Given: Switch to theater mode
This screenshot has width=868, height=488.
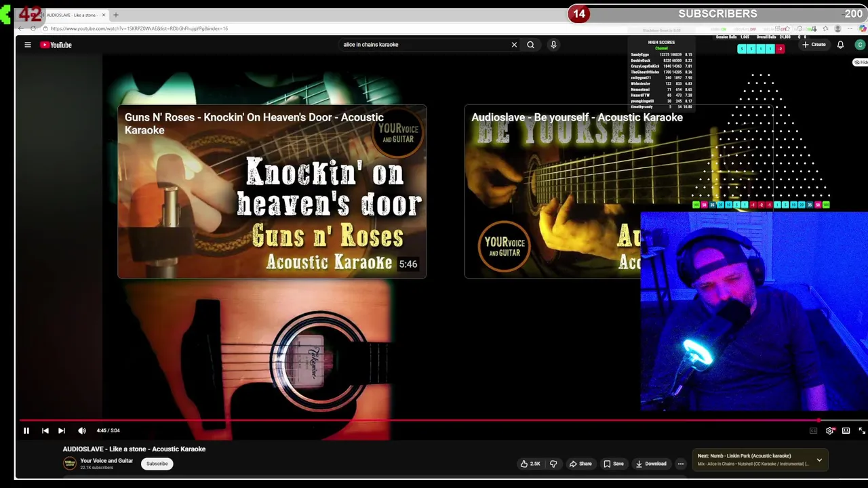Looking at the screenshot, I should (846, 430).
